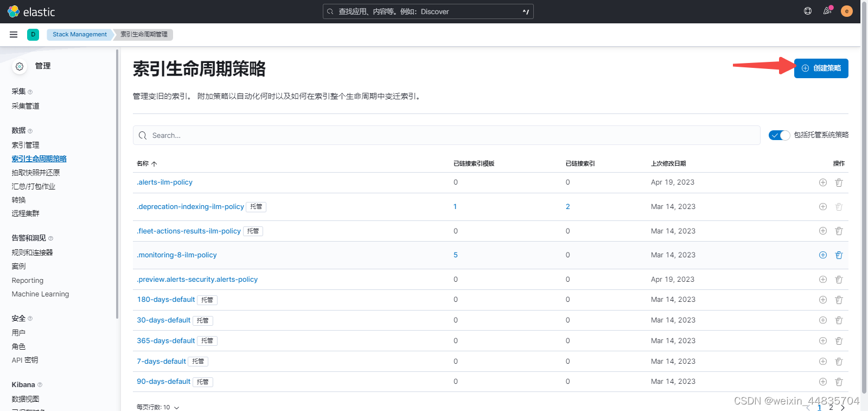Open the newsfeed notifications icon

[x=827, y=11]
